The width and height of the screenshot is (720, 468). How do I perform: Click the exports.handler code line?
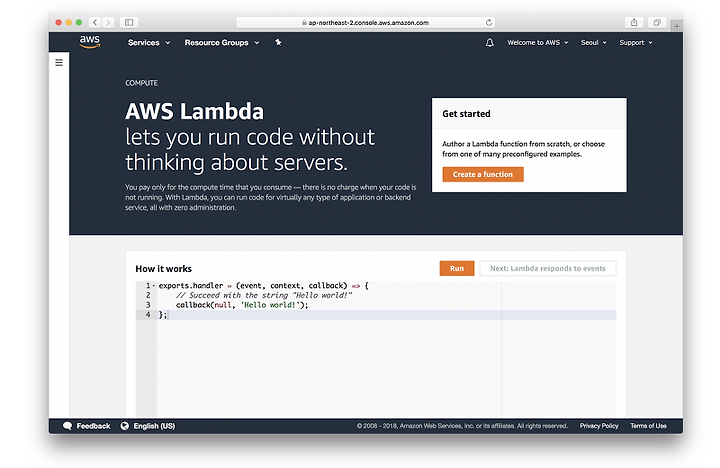[x=264, y=286]
